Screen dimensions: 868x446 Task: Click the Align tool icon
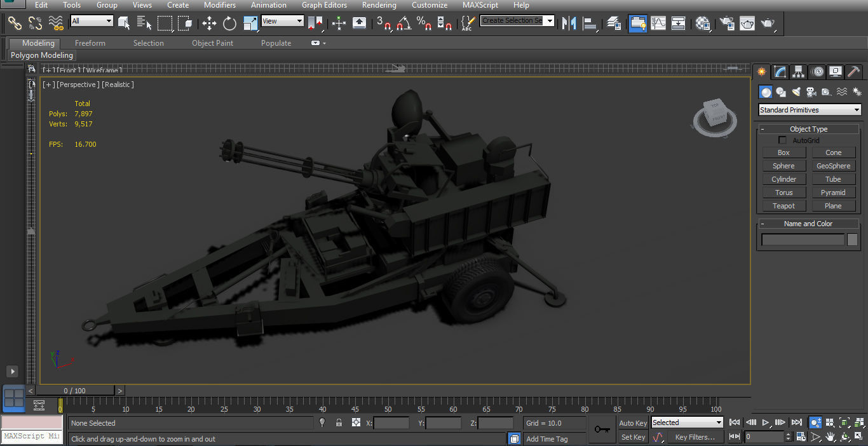click(x=590, y=24)
